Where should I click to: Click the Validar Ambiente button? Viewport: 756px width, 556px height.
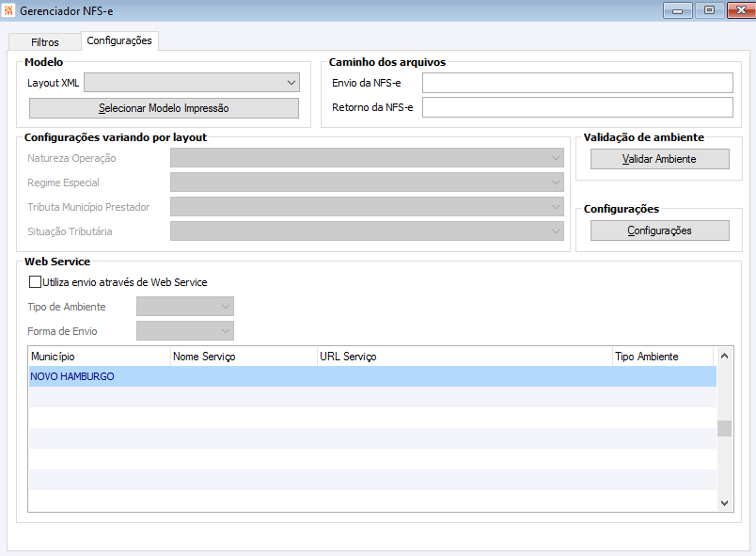659,159
